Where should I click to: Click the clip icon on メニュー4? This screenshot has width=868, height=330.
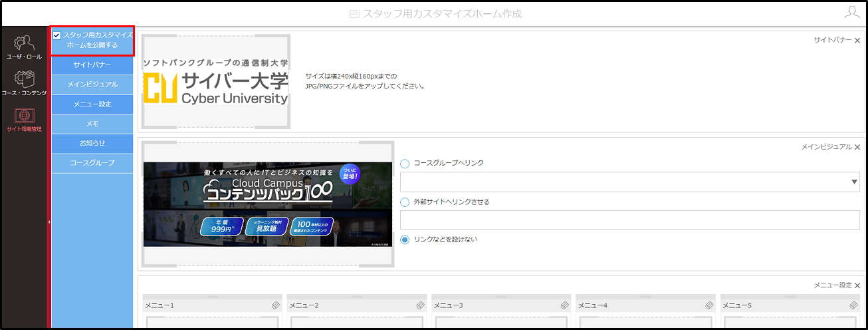tap(710, 305)
